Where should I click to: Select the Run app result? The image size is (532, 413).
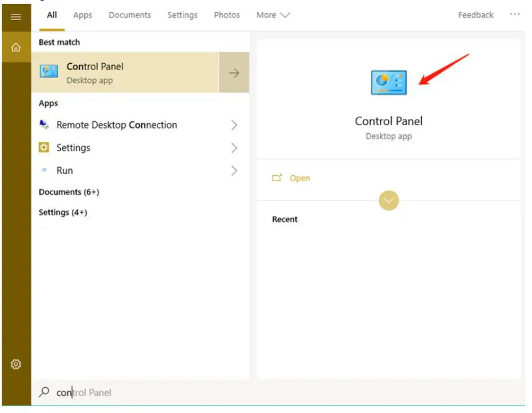click(x=140, y=171)
